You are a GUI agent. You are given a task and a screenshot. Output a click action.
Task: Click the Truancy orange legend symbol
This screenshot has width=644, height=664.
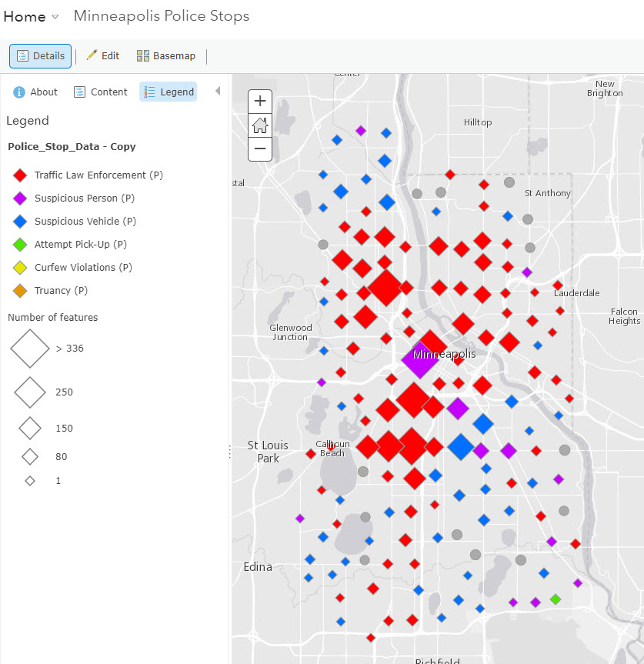point(20,291)
